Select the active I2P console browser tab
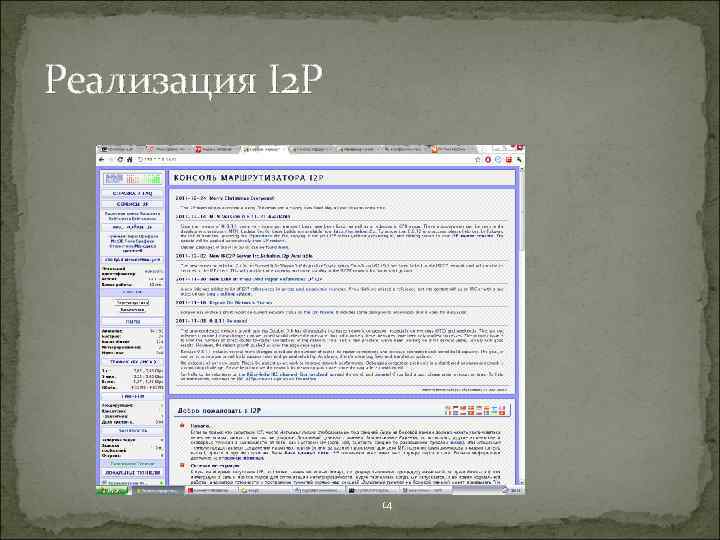This screenshot has height=540, width=720. [263, 149]
